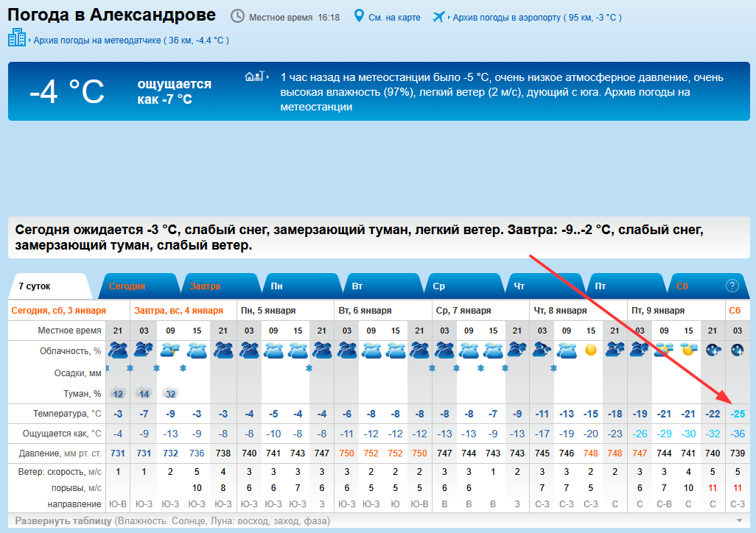Image resolution: width=756 pixels, height=533 pixels.
Task: Open the Завтра forecast tab
Action: point(205,286)
